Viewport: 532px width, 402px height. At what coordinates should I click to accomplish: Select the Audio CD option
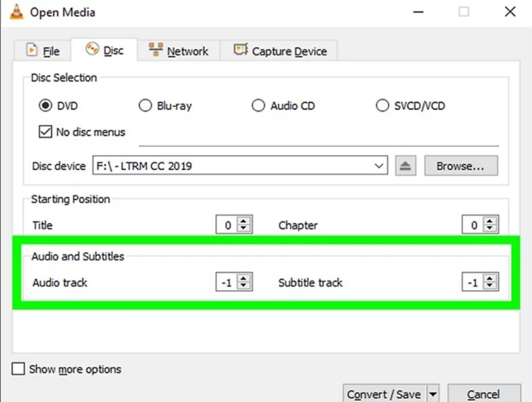259,105
